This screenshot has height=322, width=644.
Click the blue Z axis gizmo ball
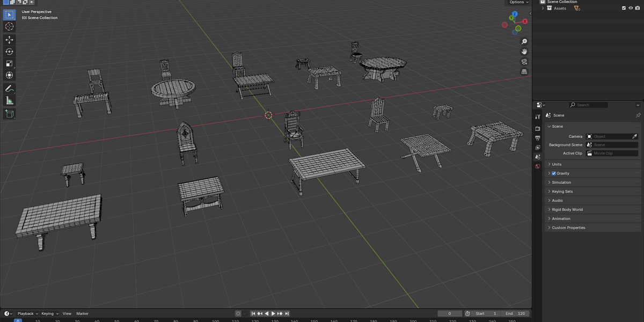[515, 14]
